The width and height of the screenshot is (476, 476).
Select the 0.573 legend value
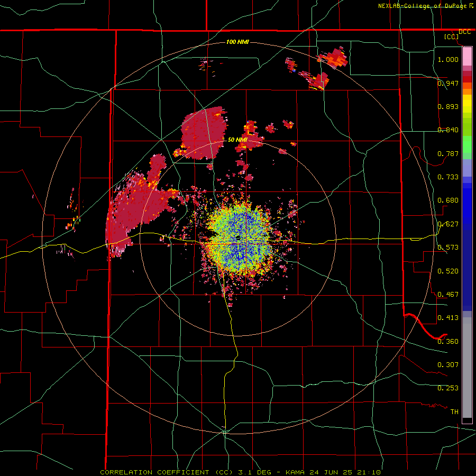[x=448, y=247]
